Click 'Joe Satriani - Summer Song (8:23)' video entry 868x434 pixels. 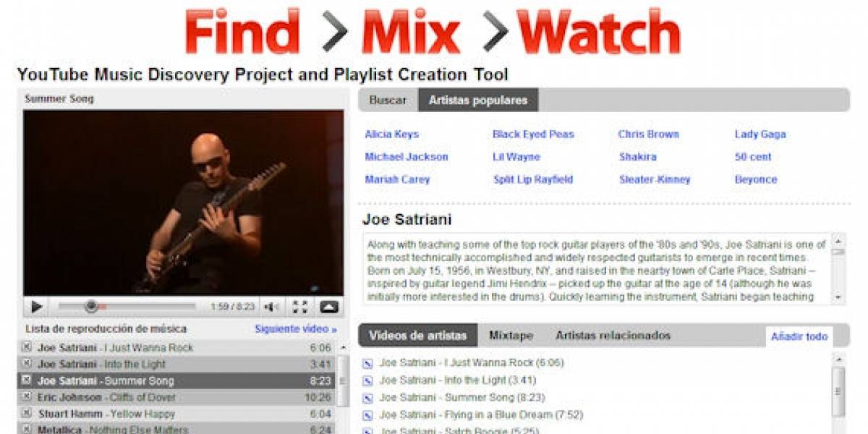462,398
